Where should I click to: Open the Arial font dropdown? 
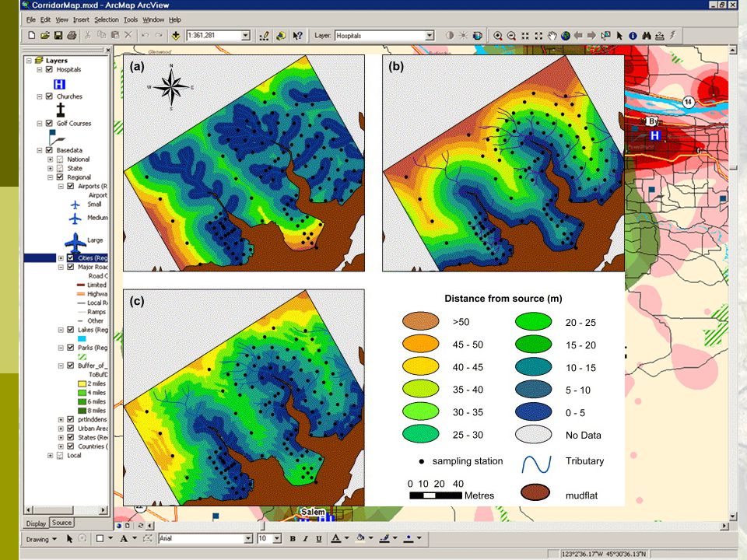[247, 538]
